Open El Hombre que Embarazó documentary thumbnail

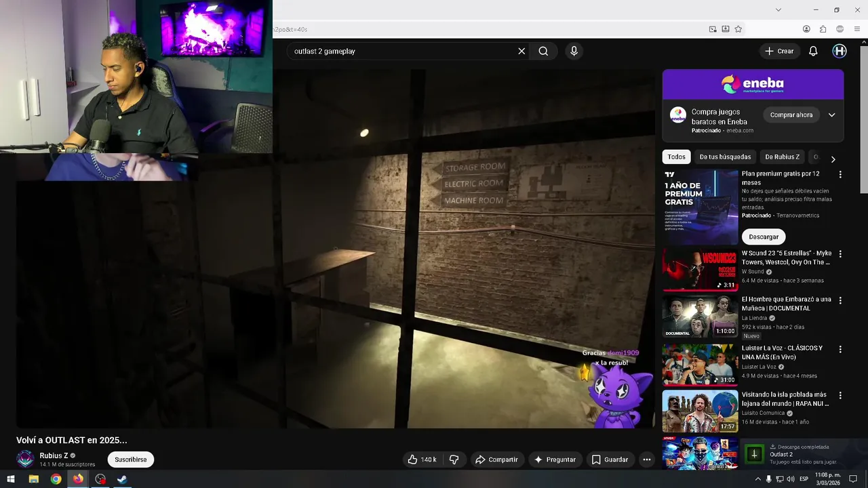[x=700, y=316]
